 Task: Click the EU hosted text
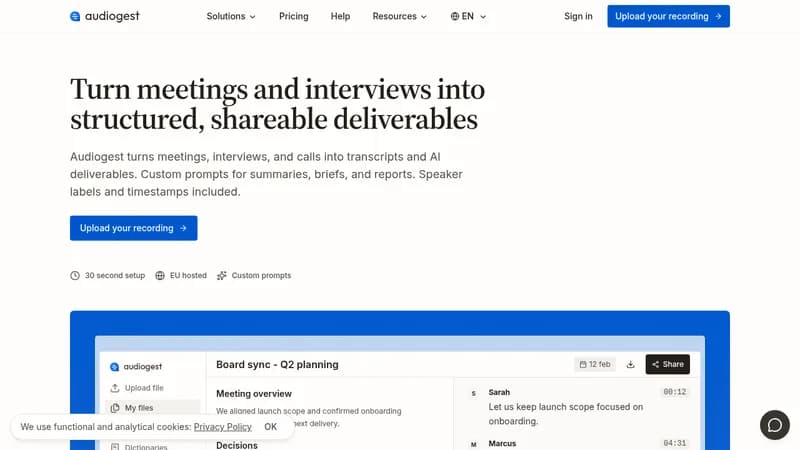(x=188, y=276)
